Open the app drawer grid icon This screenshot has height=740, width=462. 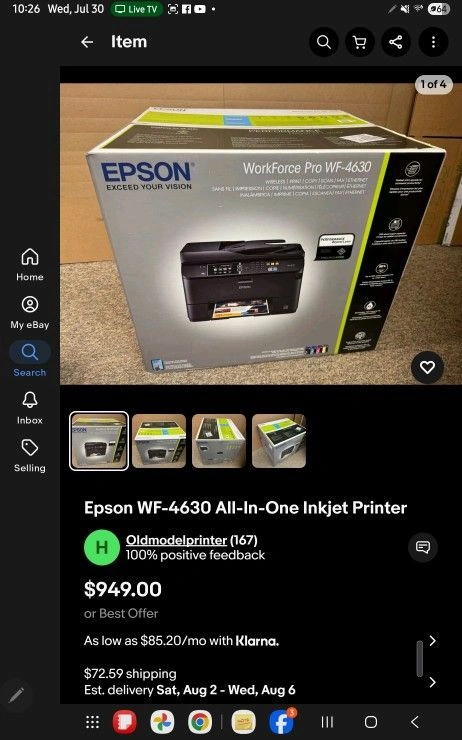coord(92,722)
